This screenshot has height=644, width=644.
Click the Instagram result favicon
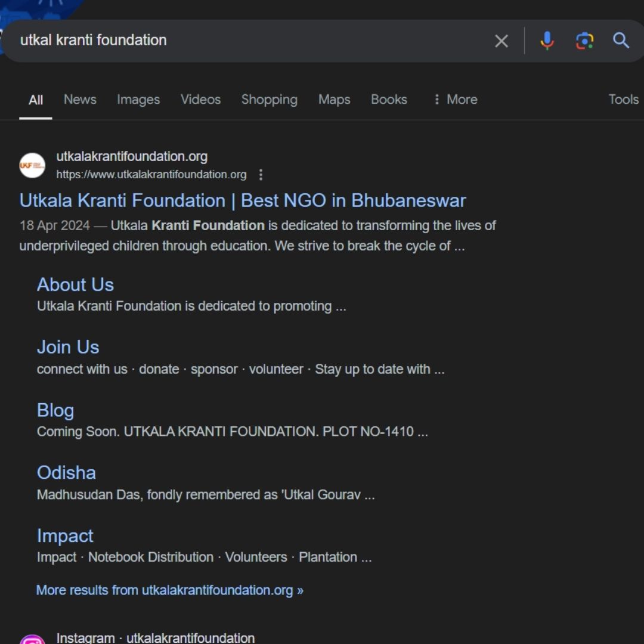pos(32,639)
